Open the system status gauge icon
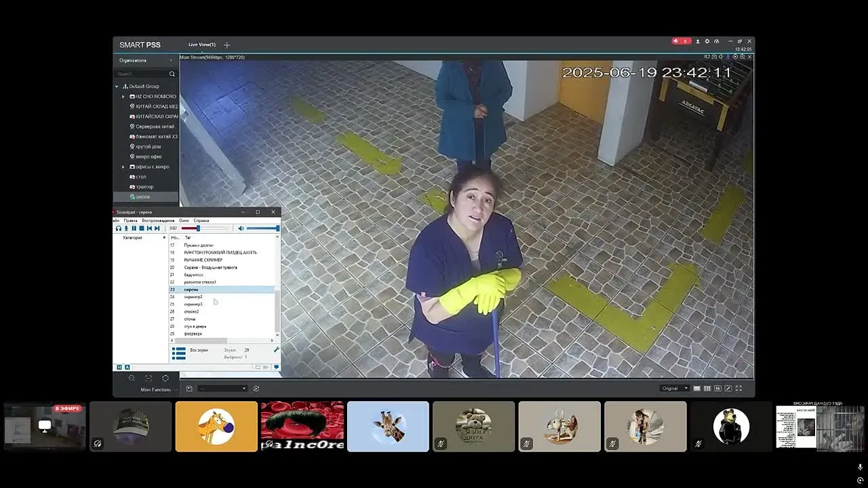This screenshot has width=868, height=488. pos(717,41)
